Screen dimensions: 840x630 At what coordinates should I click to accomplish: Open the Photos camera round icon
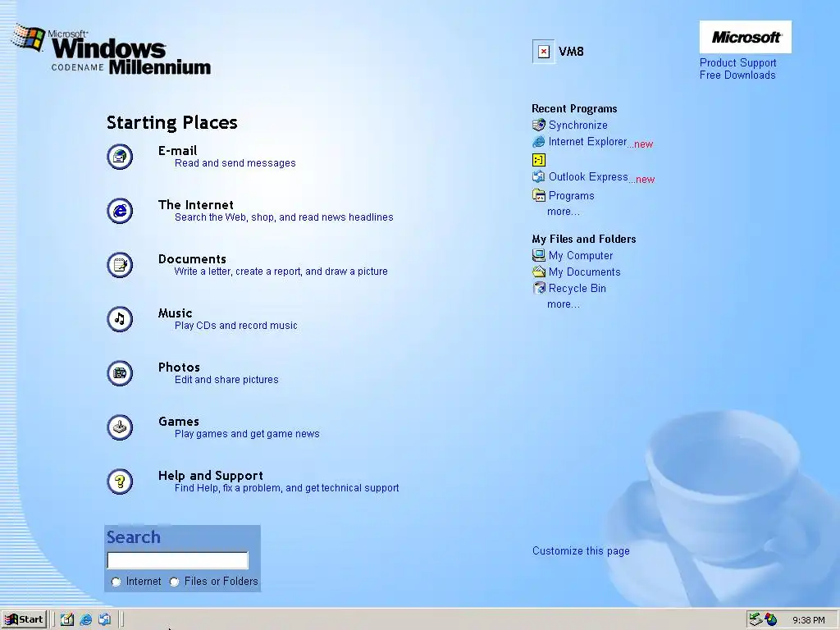(x=120, y=373)
